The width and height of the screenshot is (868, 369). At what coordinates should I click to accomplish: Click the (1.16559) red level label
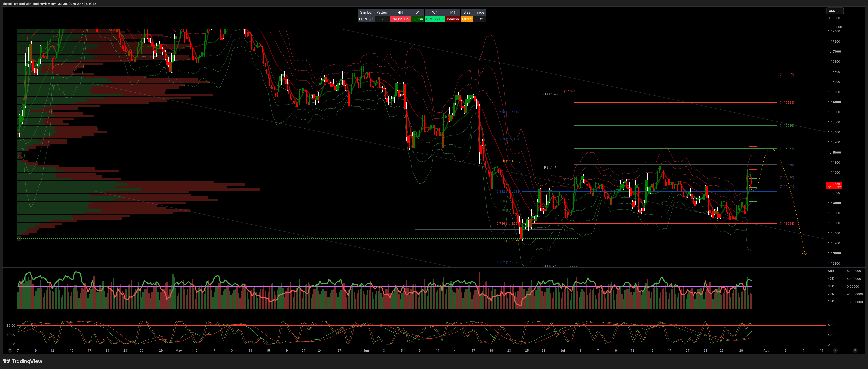coord(787,74)
